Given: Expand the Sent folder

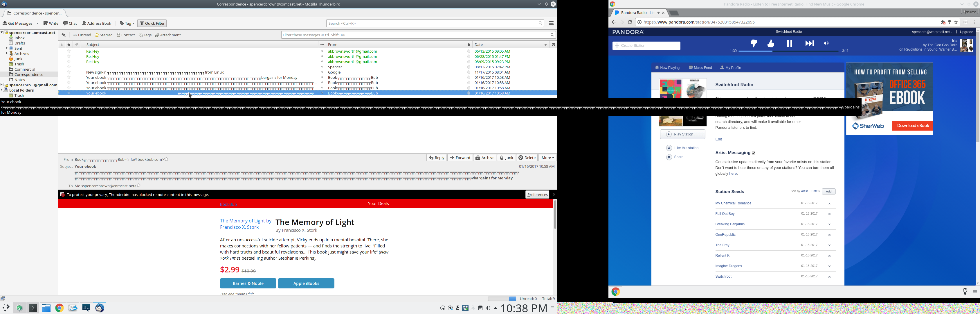Looking at the screenshot, I should (x=6, y=48).
